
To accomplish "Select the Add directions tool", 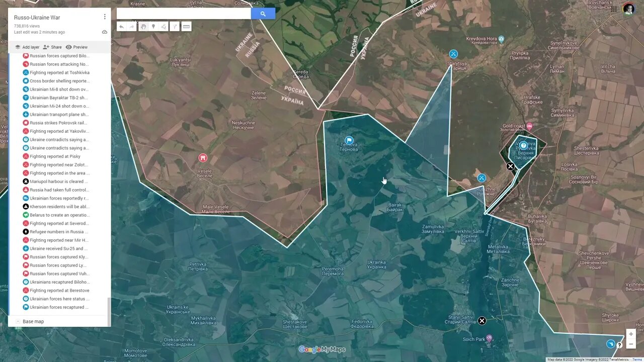I will [x=175, y=27].
